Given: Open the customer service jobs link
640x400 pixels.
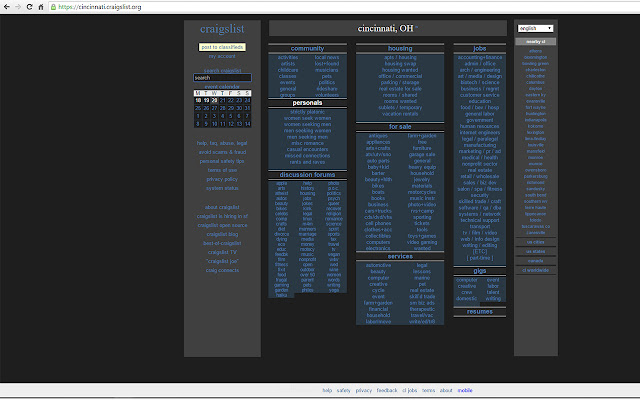Looking at the screenshot, I should point(480,95).
